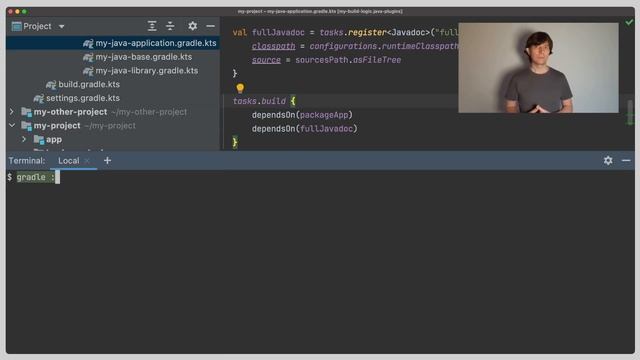The height and width of the screenshot is (360, 640).
Task: Switch to the Local terminal tab
Action: (69, 161)
